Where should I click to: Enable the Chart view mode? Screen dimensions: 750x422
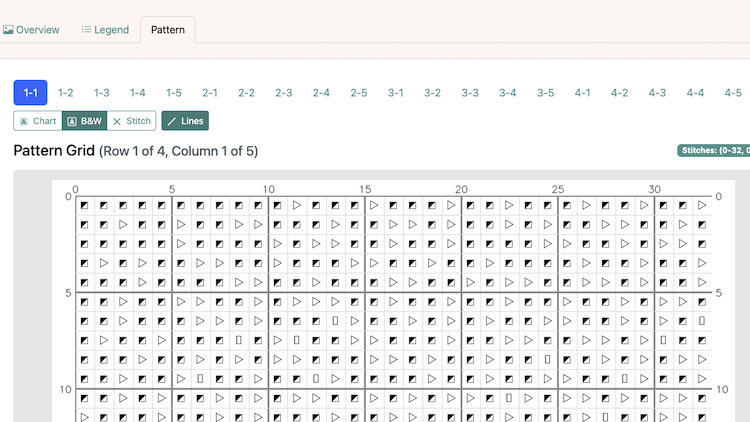tap(38, 121)
